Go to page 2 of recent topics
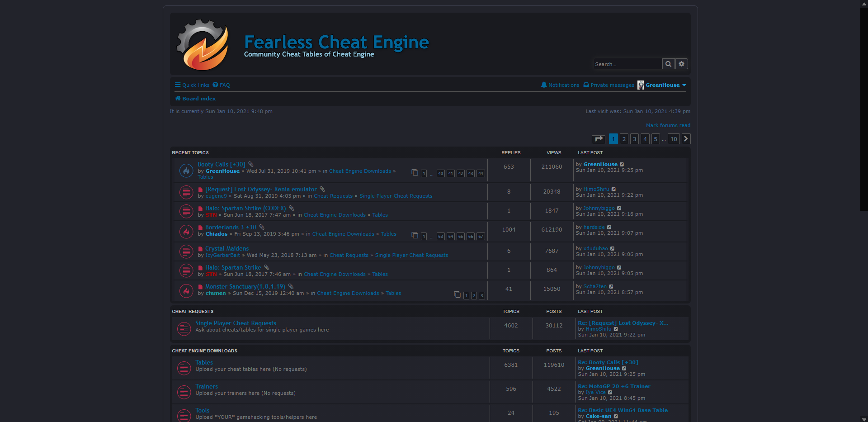 [x=624, y=139]
